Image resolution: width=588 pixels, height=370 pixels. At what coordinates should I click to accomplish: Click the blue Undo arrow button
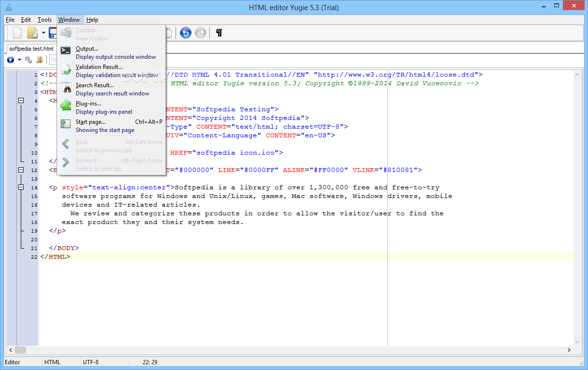point(186,33)
